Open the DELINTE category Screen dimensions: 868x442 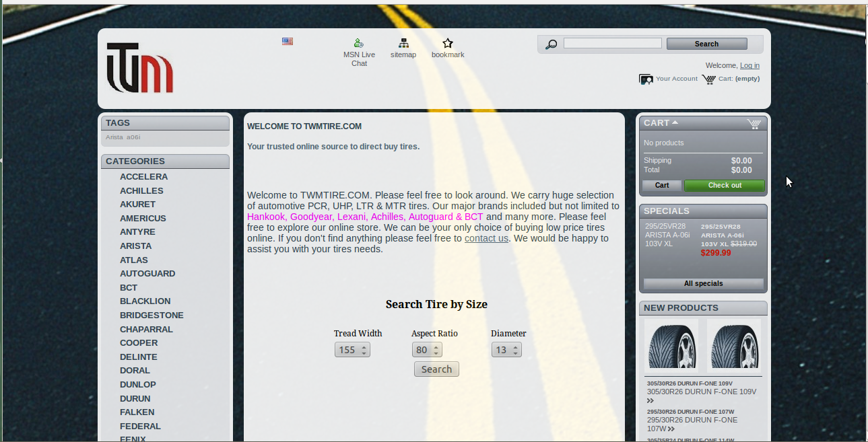pyautogui.click(x=139, y=357)
